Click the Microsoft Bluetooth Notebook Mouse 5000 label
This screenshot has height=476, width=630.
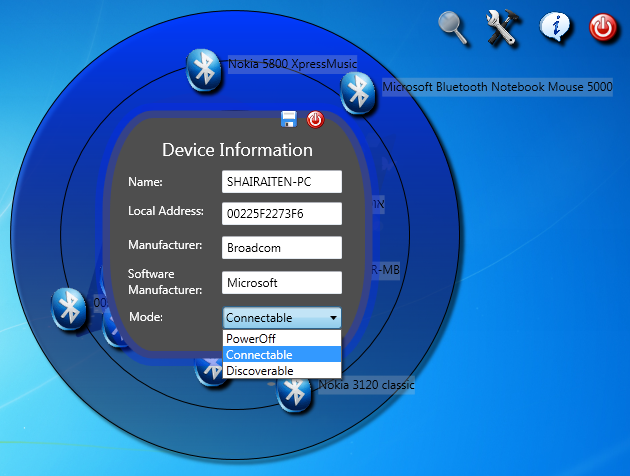(x=497, y=87)
